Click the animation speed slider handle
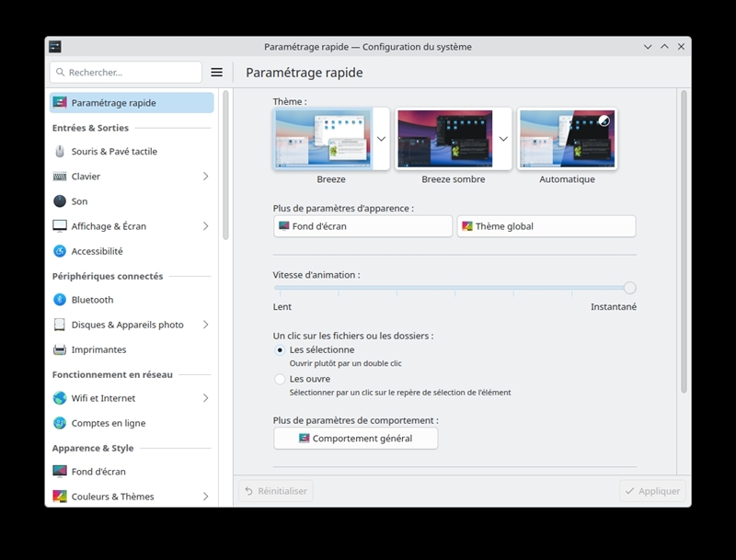Image resolution: width=736 pixels, height=560 pixels. [x=630, y=288]
